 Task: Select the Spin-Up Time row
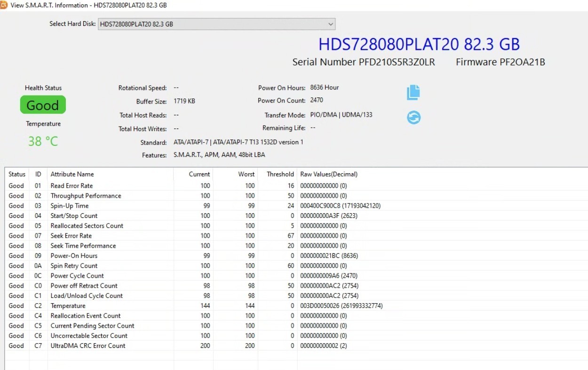click(x=296, y=206)
